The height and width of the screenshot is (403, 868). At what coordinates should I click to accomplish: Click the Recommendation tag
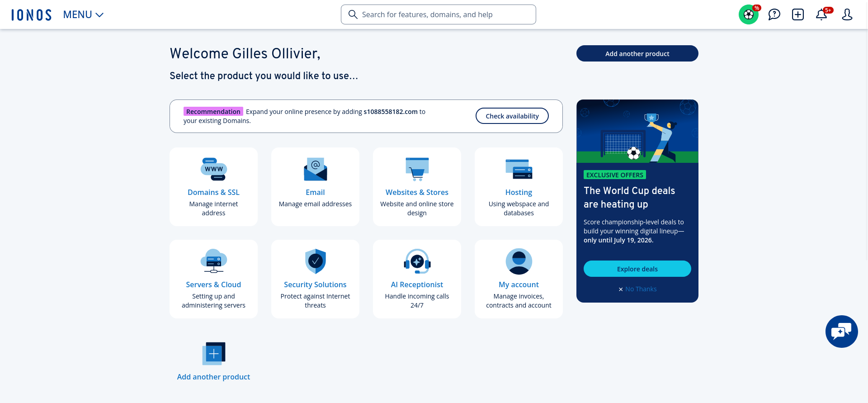[x=213, y=111]
